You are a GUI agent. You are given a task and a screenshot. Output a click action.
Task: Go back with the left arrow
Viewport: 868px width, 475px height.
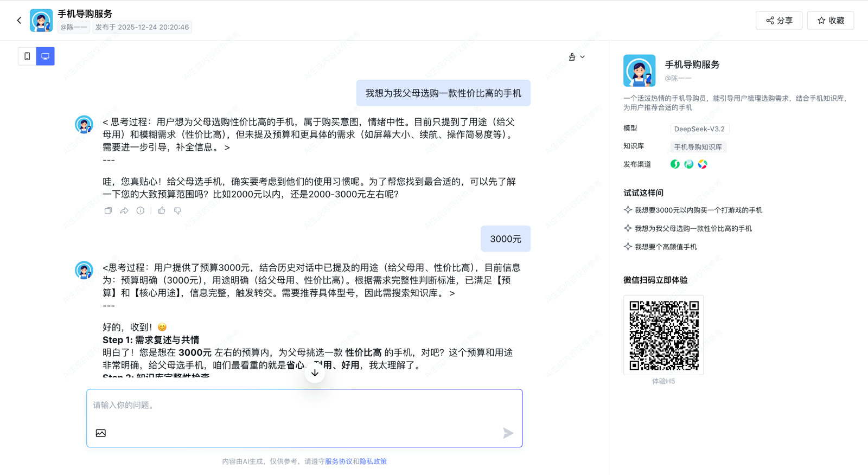coord(19,21)
